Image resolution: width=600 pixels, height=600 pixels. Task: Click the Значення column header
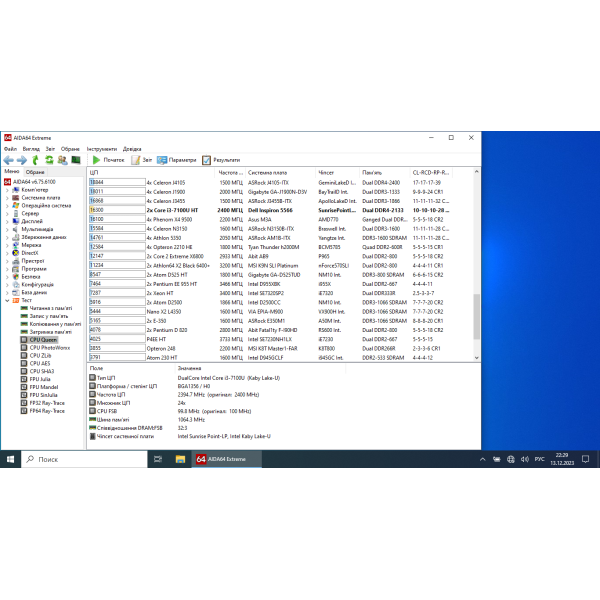pos(260,368)
